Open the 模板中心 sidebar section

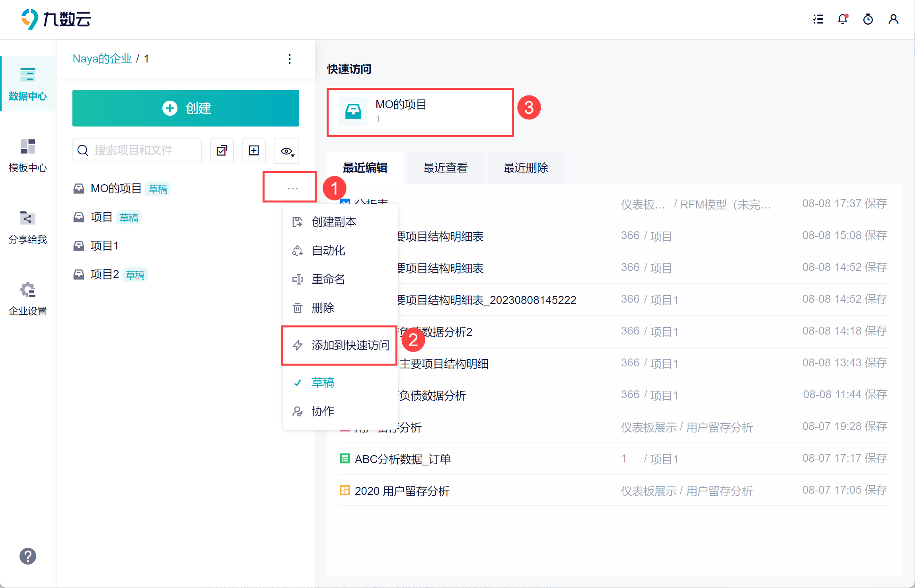click(x=28, y=155)
